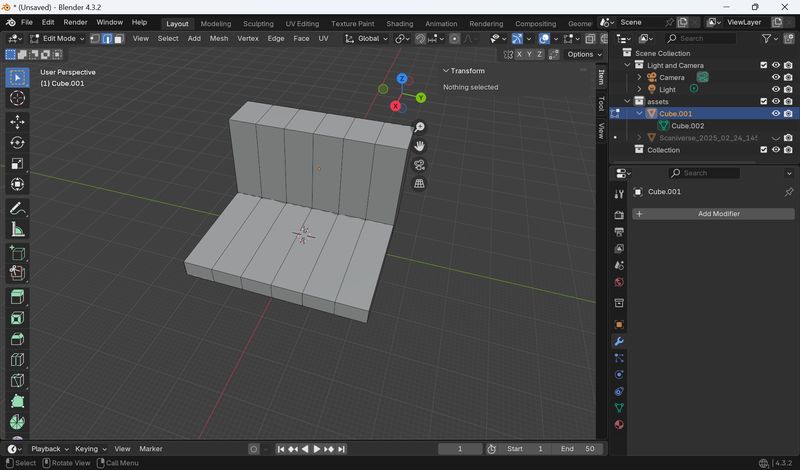Toggle X-axis mirror button

coord(519,55)
